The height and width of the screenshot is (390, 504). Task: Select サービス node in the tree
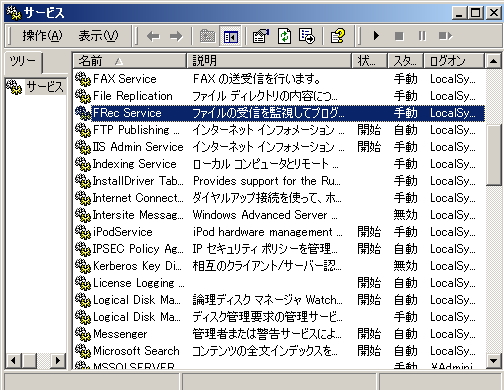point(45,87)
